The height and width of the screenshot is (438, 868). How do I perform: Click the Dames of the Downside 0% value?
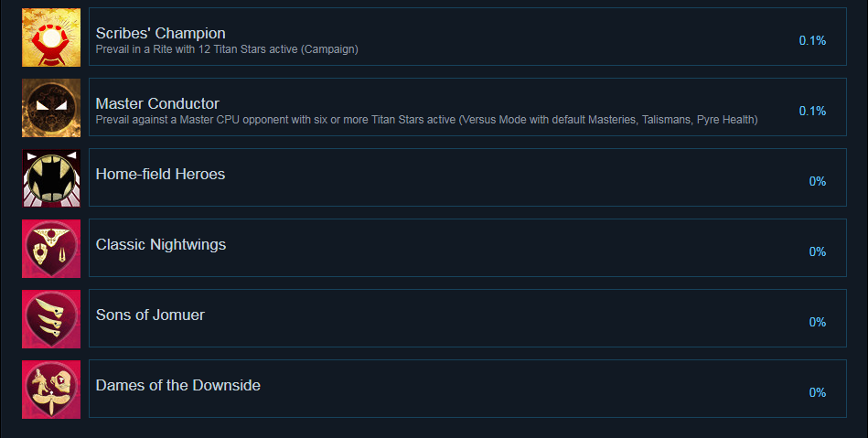pyautogui.click(x=818, y=392)
